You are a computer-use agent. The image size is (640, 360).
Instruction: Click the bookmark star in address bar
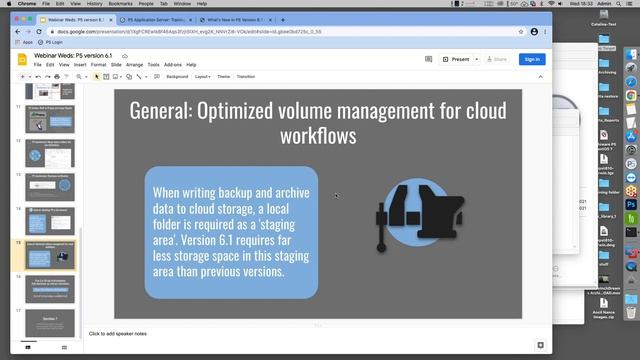point(521,31)
